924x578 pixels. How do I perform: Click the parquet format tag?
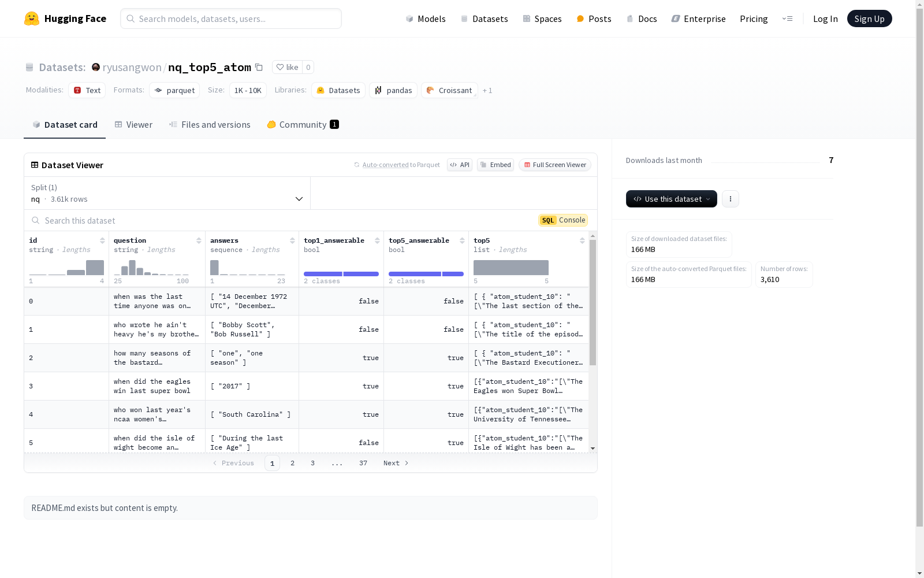click(x=174, y=90)
